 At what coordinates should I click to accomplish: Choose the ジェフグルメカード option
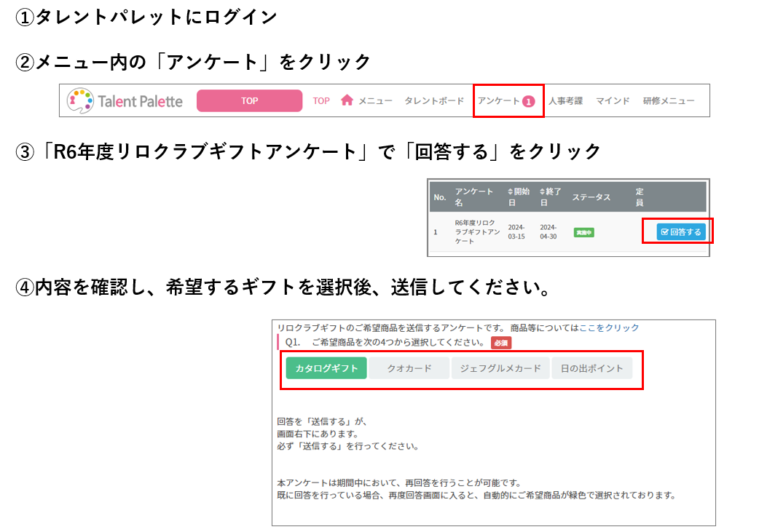point(500,368)
